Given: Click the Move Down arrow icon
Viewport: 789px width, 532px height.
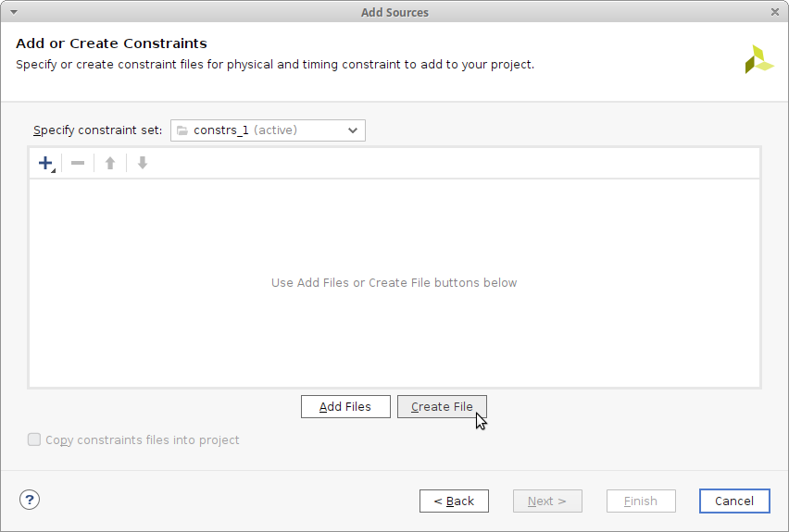Looking at the screenshot, I should [x=142, y=163].
